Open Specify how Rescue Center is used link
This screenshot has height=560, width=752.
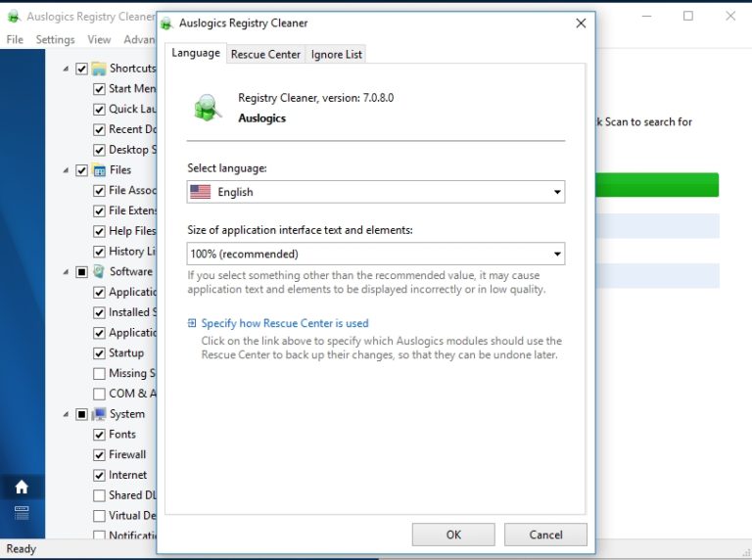click(285, 323)
